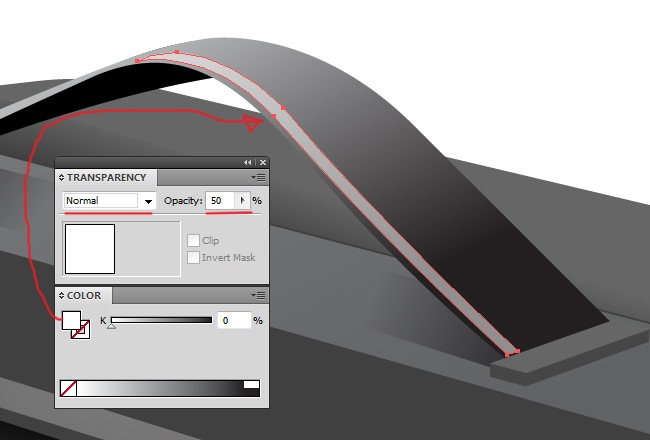Screen dimensions: 650x440
Task: Select the Transparency panel tab
Action: tap(107, 177)
